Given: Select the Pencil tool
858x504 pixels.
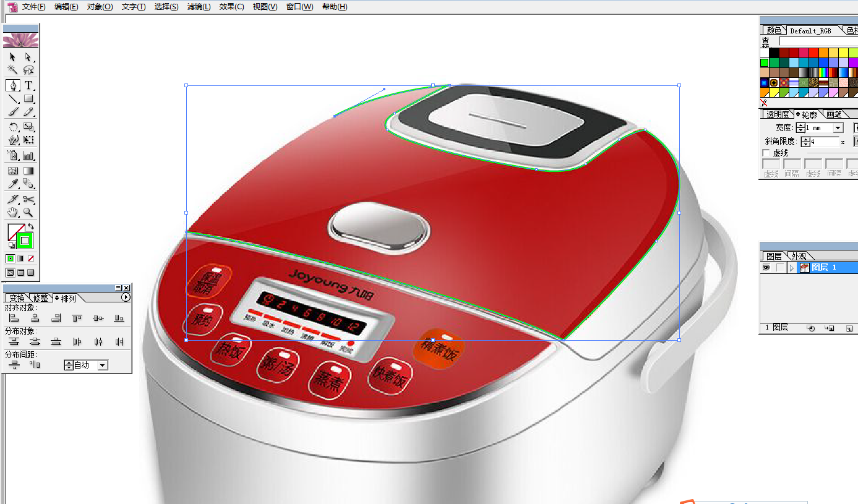Looking at the screenshot, I should point(28,112).
